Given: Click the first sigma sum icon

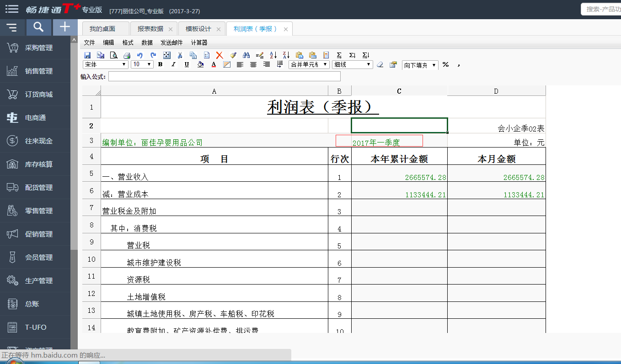Looking at the screenshot, I should pyautogui.click(x=339, y=55).
